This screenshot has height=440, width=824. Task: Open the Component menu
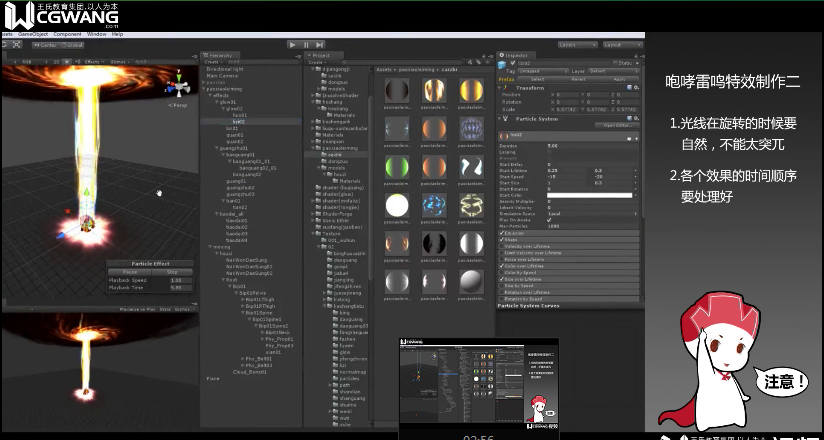(x=67, y=34)
